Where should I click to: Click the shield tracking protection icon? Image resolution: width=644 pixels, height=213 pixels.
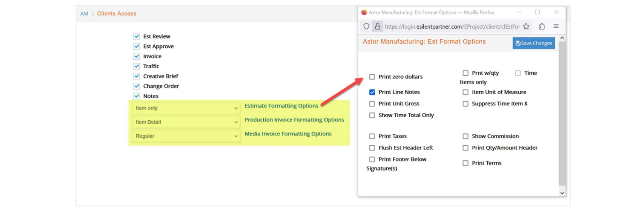(367, 26)
